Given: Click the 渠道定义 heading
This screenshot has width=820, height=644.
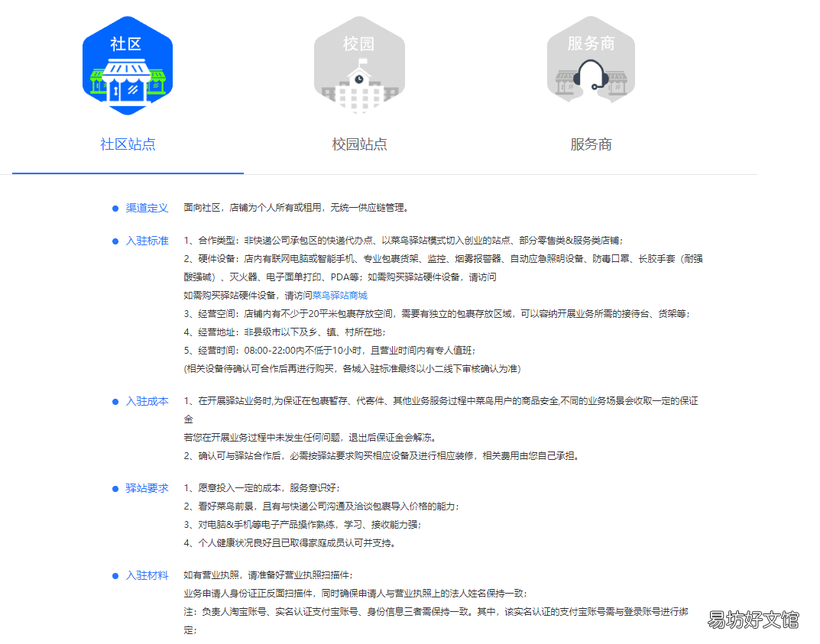Looking at the screenshot, I should 147,208.
